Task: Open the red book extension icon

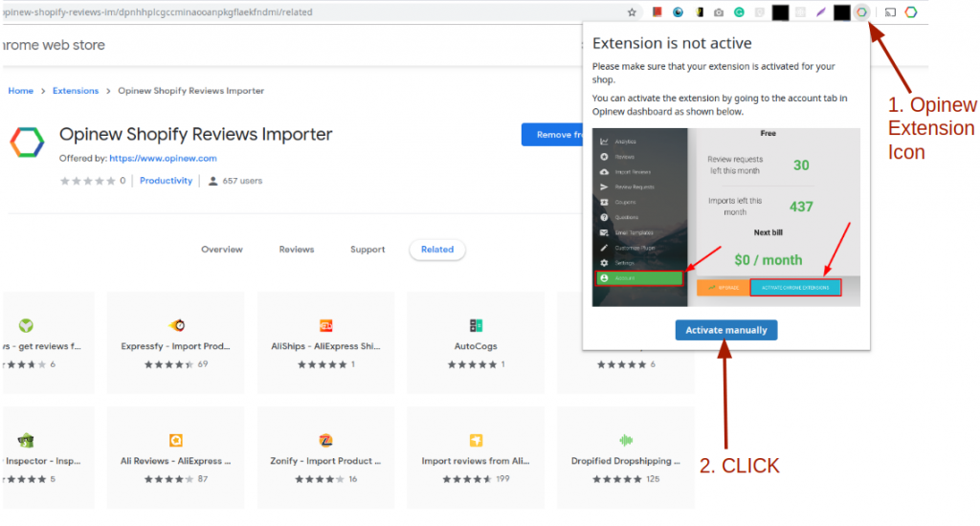Action: click(657, 11)
